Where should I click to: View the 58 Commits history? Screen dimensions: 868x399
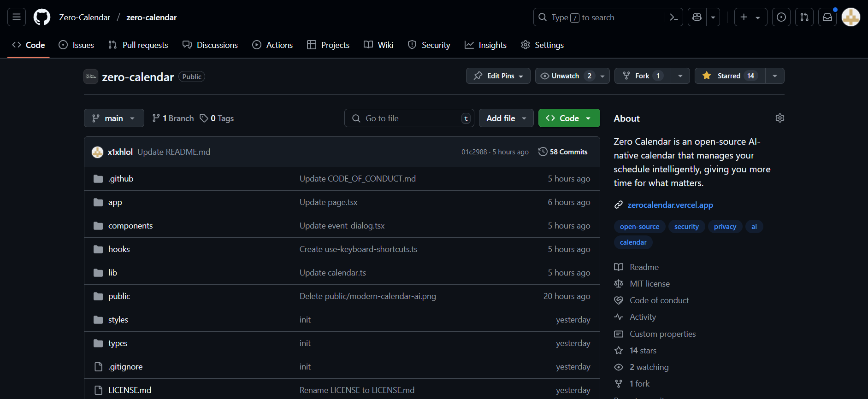point(563,152)
